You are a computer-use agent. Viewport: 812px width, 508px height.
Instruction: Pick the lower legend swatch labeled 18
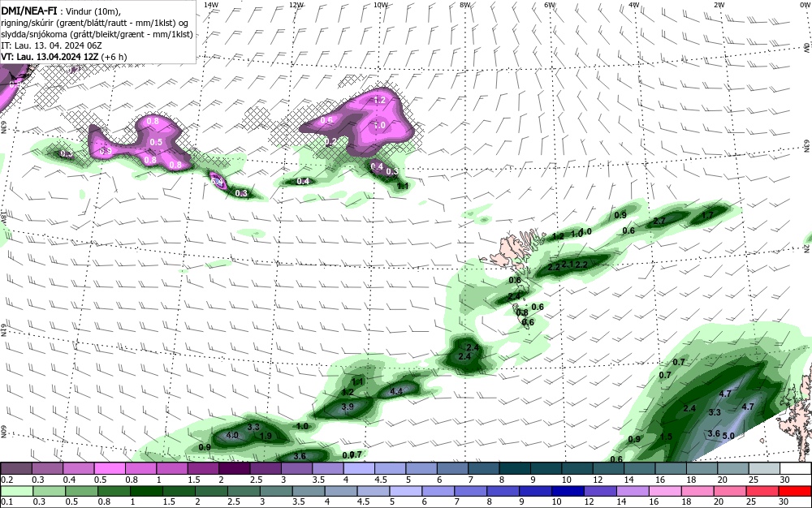[698, 490]
